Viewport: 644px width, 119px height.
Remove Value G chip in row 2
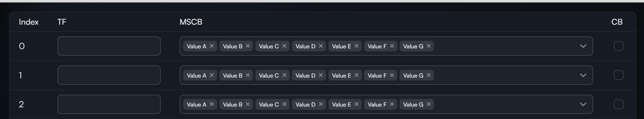(429, 104)
